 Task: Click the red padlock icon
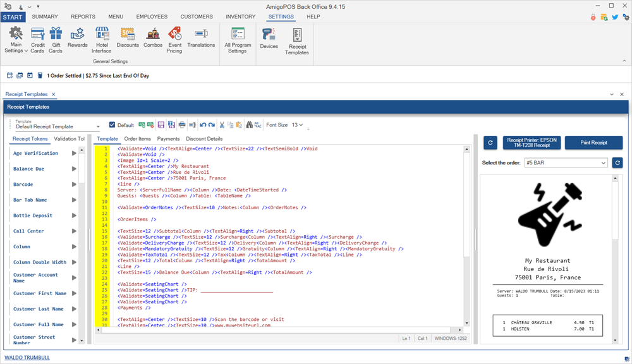(593, 17)
